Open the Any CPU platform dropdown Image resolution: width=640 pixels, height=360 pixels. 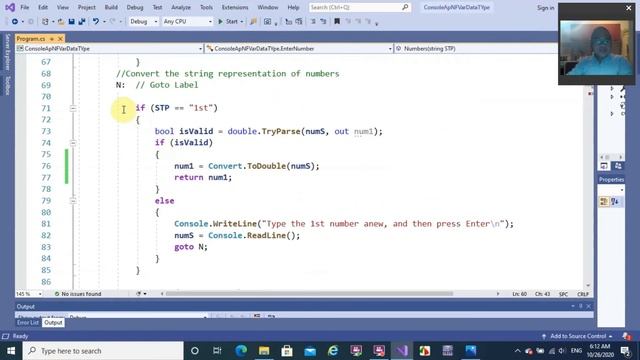187,22
